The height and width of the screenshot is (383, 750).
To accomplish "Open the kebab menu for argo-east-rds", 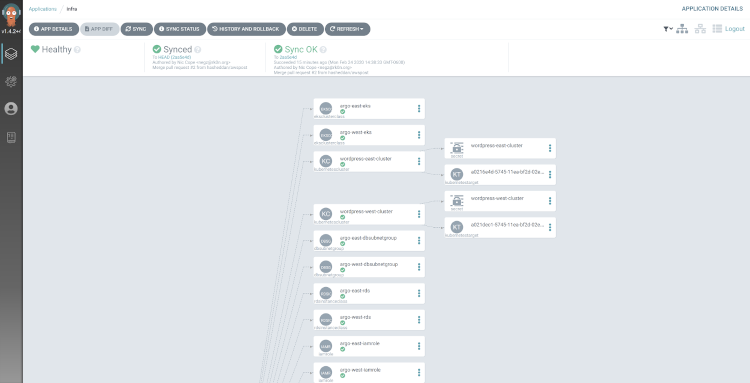I will pos(419,293).
